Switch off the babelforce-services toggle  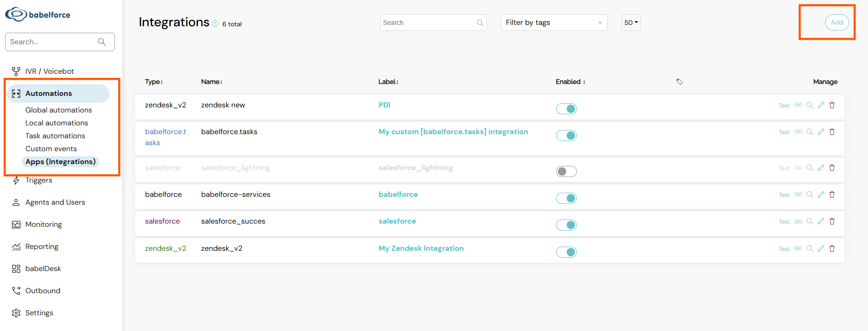point(566,198)
